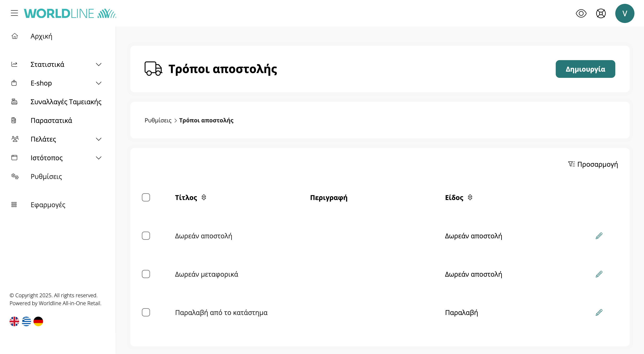Expand the Πελάτες sidebar section
Viewport: 644px width, 354px height.
pos(99,139)
